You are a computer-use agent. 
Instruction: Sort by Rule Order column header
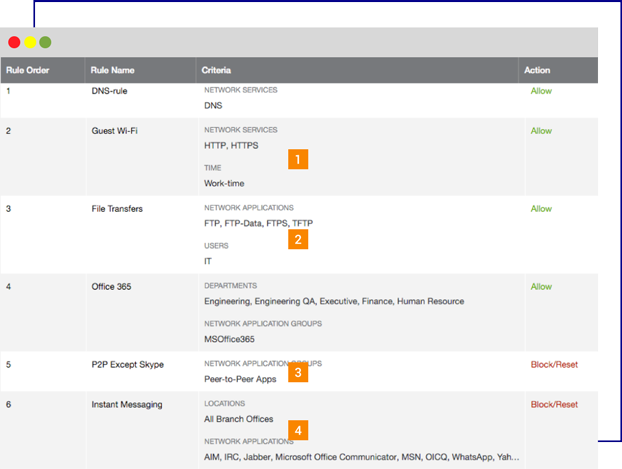(x=28, y=71)
